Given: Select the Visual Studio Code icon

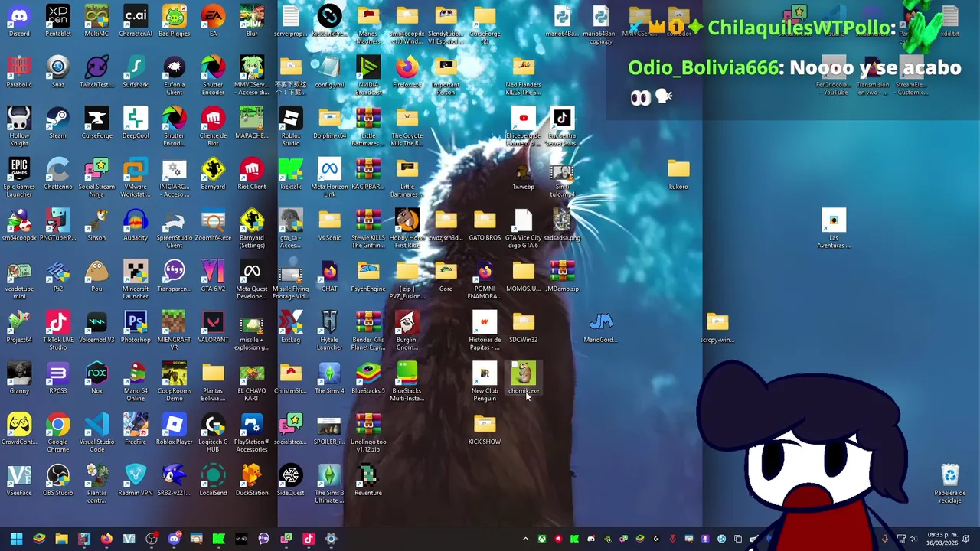Looking at the screenshot, I should [96, 433].
